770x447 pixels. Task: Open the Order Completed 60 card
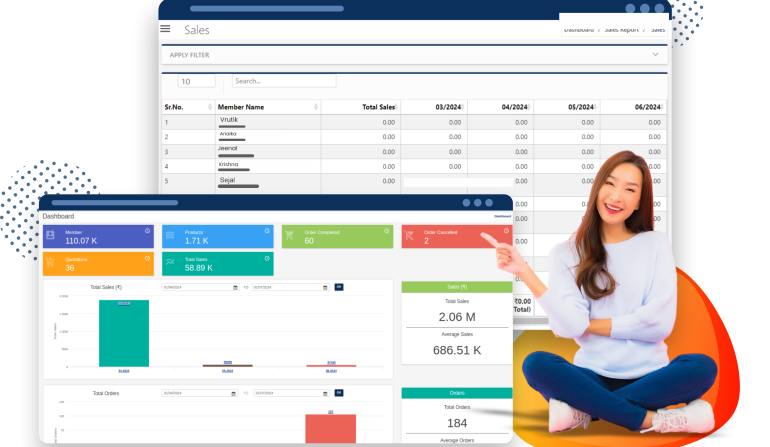337,236
